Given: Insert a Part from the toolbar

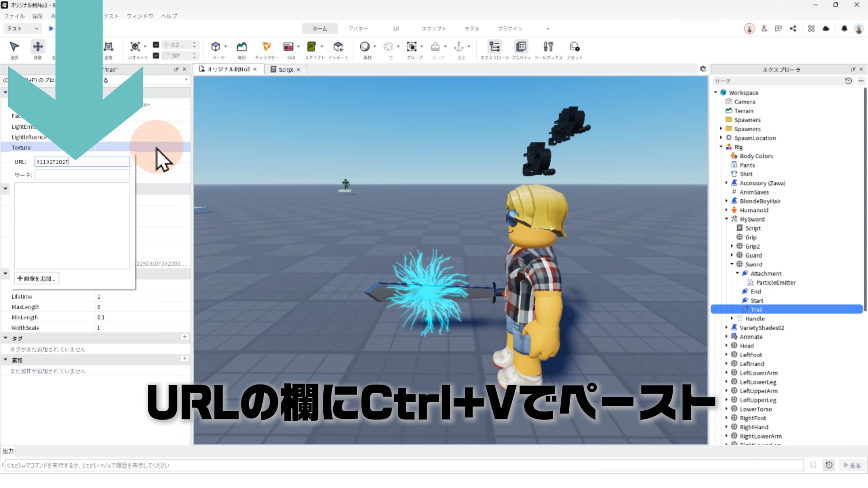Looking at the screenshot, I should [x=216, y=47].
